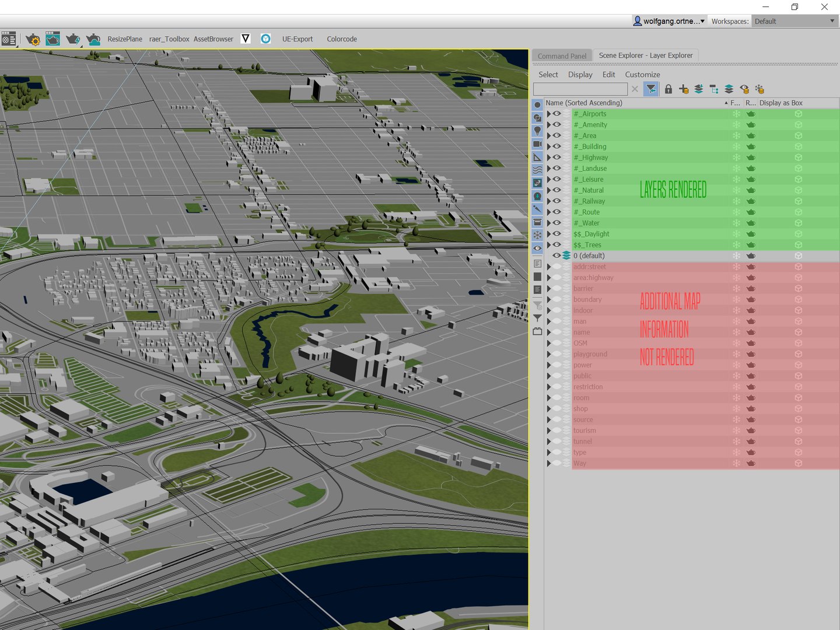Viewport: 840px width, 630px height.
Task: Expand the addr:street layer
Action: [549, 267]
